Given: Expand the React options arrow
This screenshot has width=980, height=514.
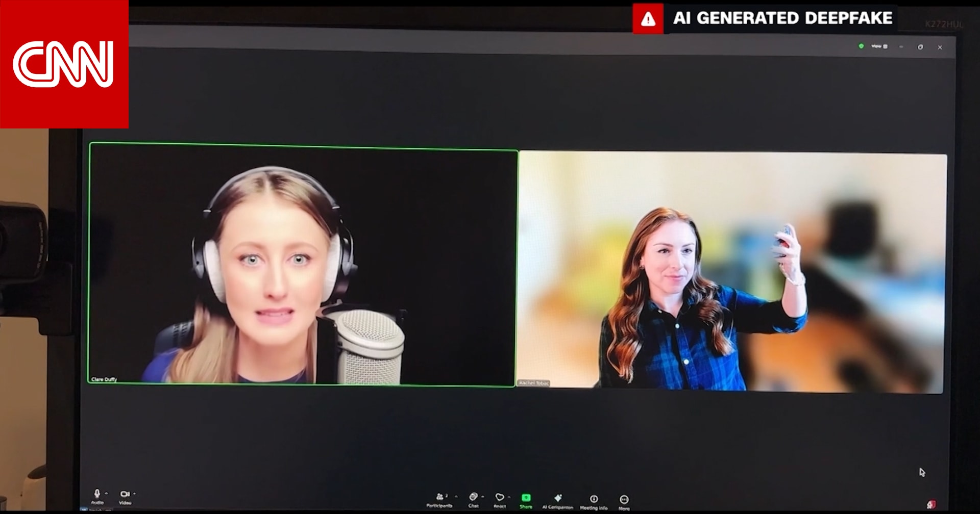Looking at the screenshot, I should (509, 497).
